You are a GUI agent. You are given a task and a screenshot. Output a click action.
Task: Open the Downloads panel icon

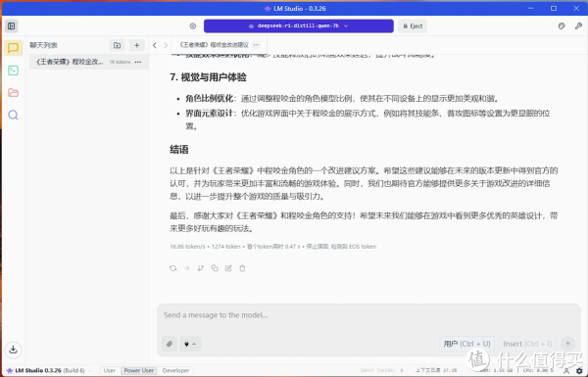[13, 350]
